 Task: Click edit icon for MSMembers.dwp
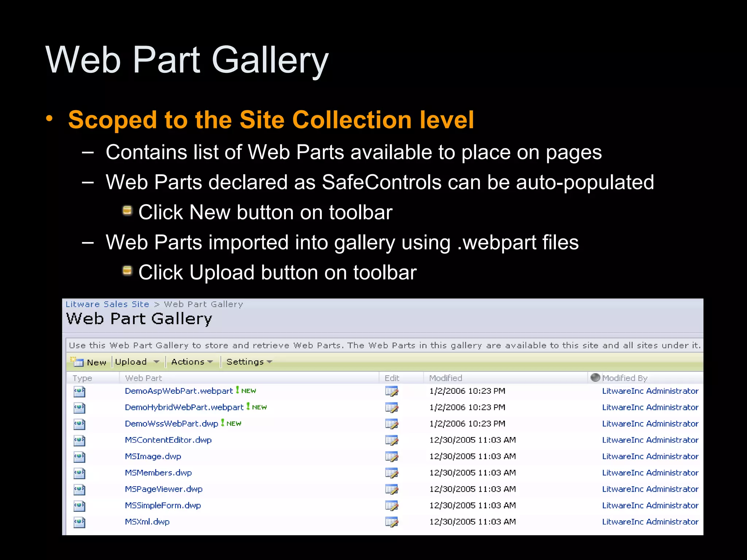tap(392, 473)
